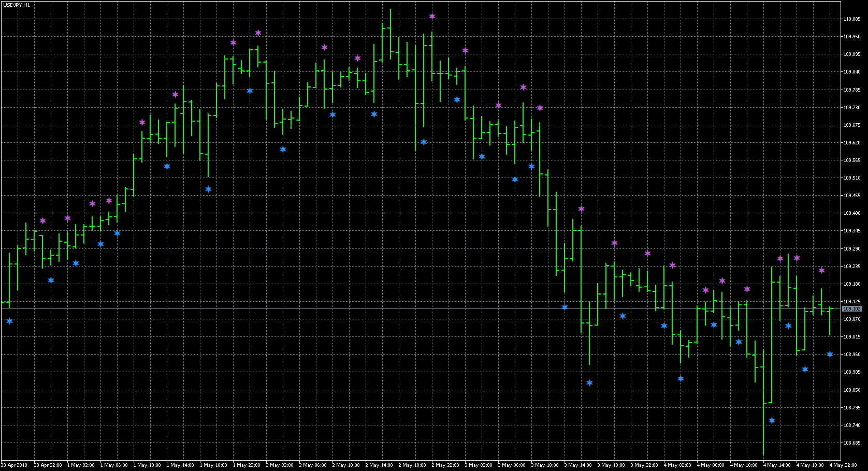868x471 pixels.
Task: Click the 2 May 18:00 time axis label
Action: (x=412, y=465)
